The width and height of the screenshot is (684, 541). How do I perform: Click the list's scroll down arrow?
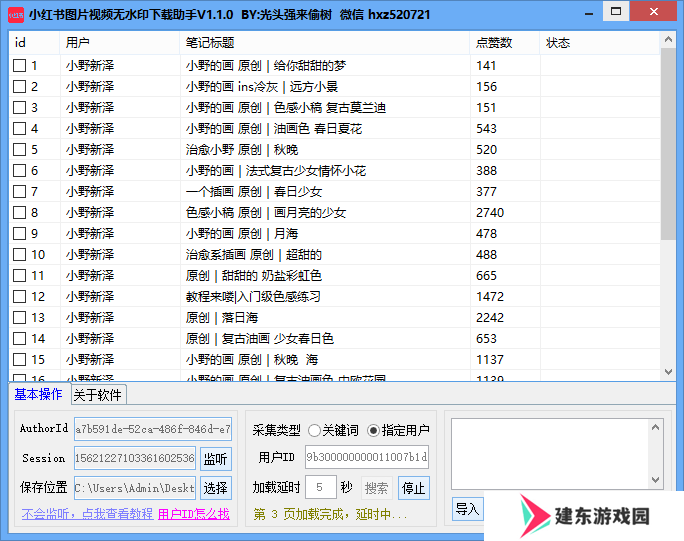668,372
